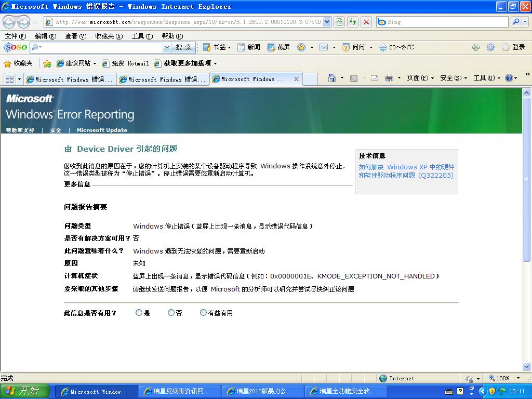The image size is (532, 399).
Task: Click the Help question mark icon
Action: coord(509,78)
